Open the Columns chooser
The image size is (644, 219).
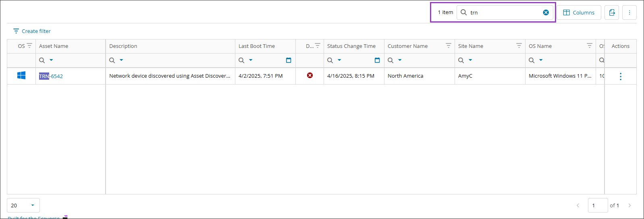click(x=579, y=12)
